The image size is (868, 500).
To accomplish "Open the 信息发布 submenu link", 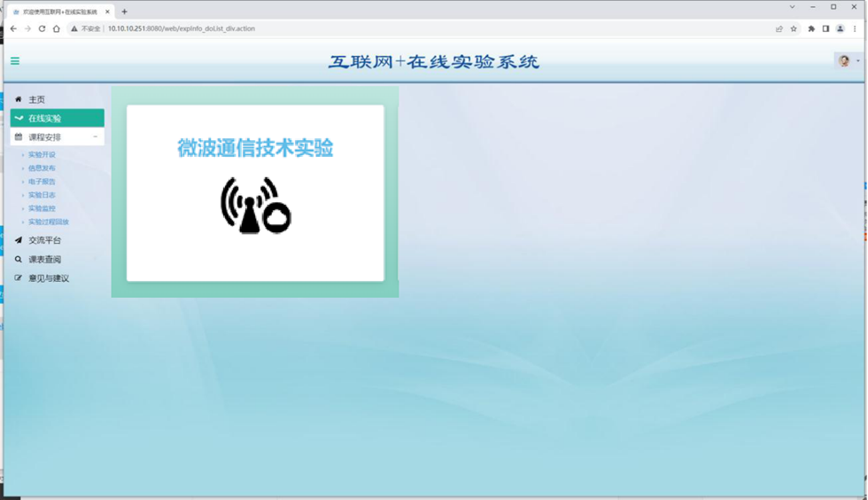I will click(42, 168).
